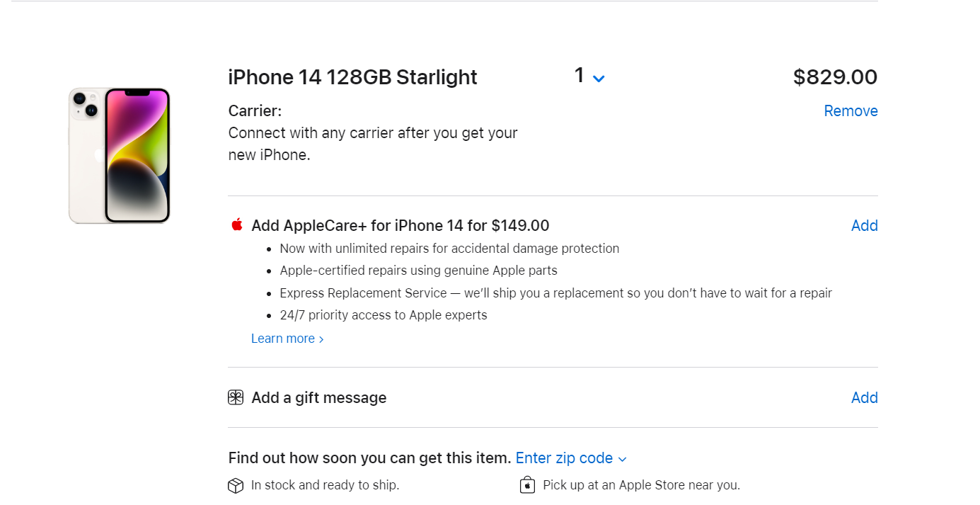Click the gift box icon
The height and width of the screenshot is (505, 980).
pyautogui.click(x=236, y=397)
